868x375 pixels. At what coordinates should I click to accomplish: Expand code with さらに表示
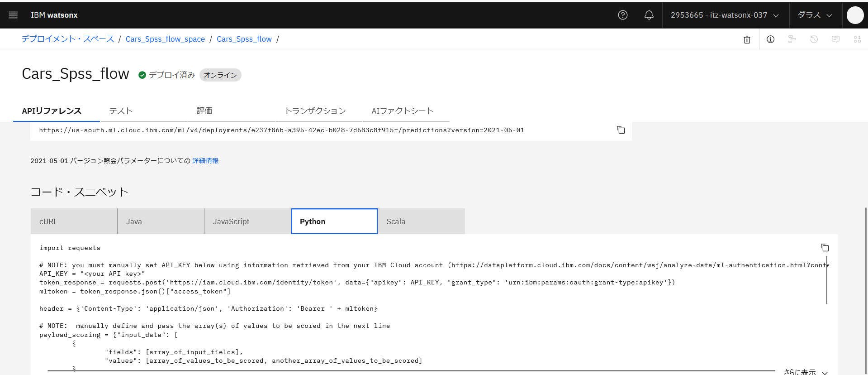tap(806, 372)
